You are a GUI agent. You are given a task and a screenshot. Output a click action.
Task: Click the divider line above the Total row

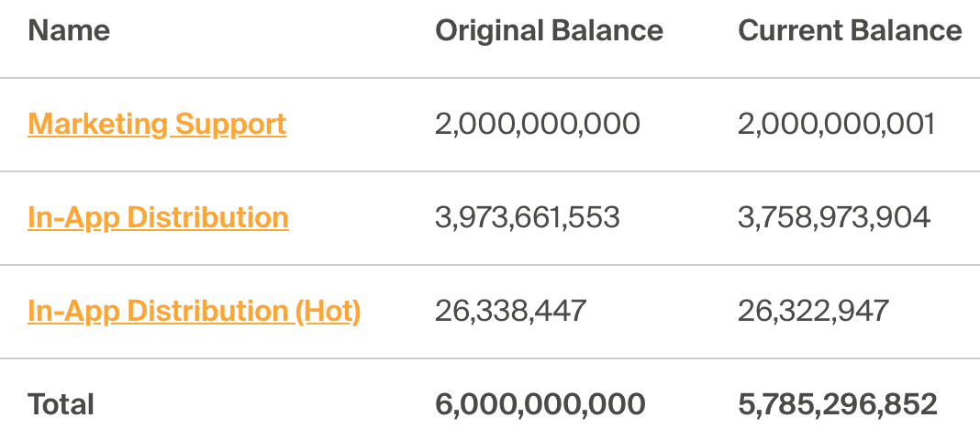pyautogui.click(x=490, y=358)
